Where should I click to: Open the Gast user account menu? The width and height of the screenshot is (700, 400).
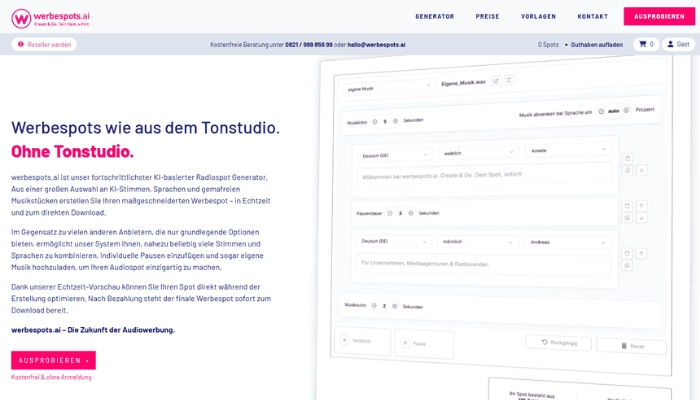[x=678, y=44]
